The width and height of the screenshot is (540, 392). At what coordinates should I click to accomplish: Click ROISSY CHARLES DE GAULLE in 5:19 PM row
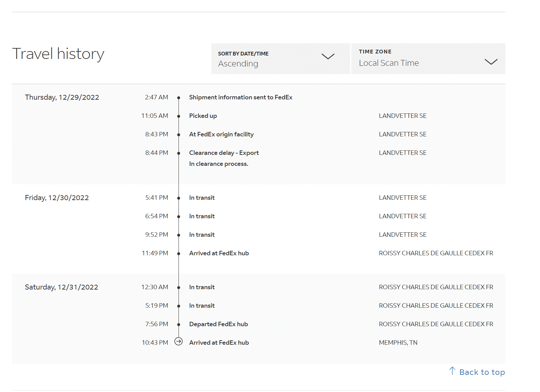tap(436, 306)
